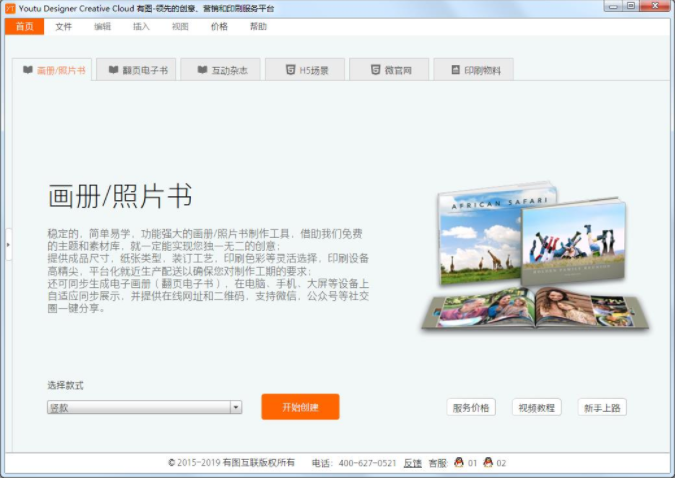
Task: Open the 视频教程 tutorials
Action: tap(536, 408)
